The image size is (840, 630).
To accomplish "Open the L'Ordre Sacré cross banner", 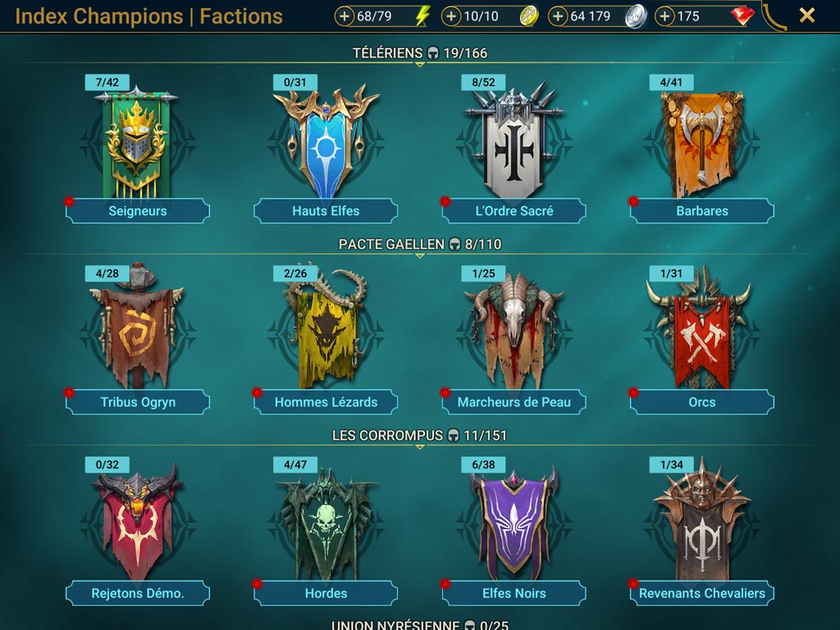I will click(x=514, y=140).
